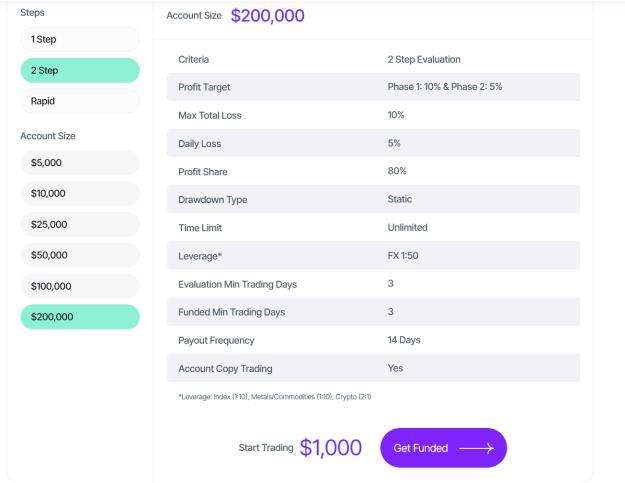The width and height of the screenshot is (625, 483).
Task: Select the $100,000 account size
Action: [80, 286]
